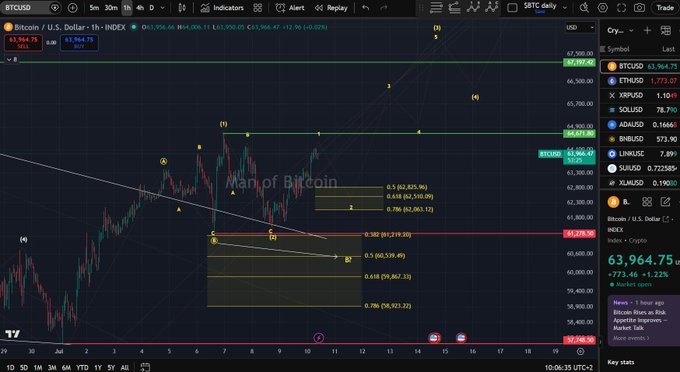Select ADAUSD in the watchlist
680x372 pixels.
pos(641,124)
